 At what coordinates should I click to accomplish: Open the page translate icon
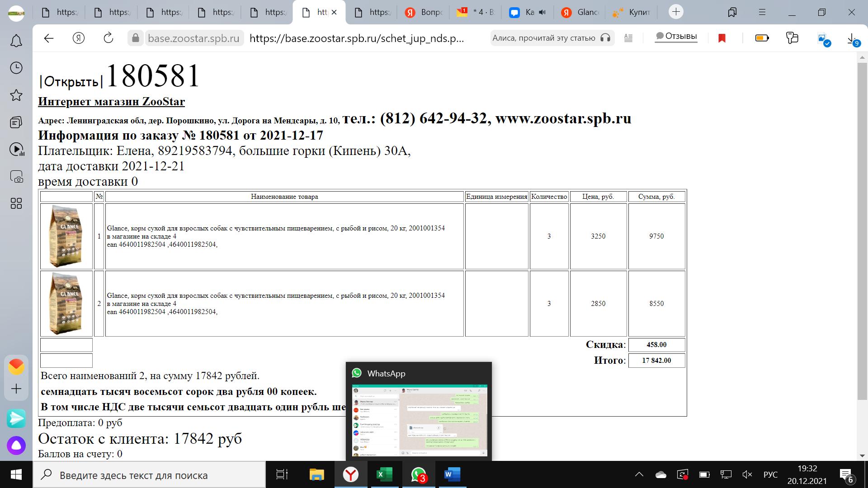[793, 38]
